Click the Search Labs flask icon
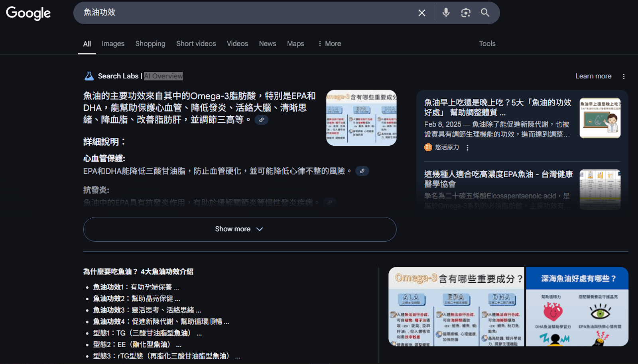This screenshot has height=364, width=638. tap(89, 76)
